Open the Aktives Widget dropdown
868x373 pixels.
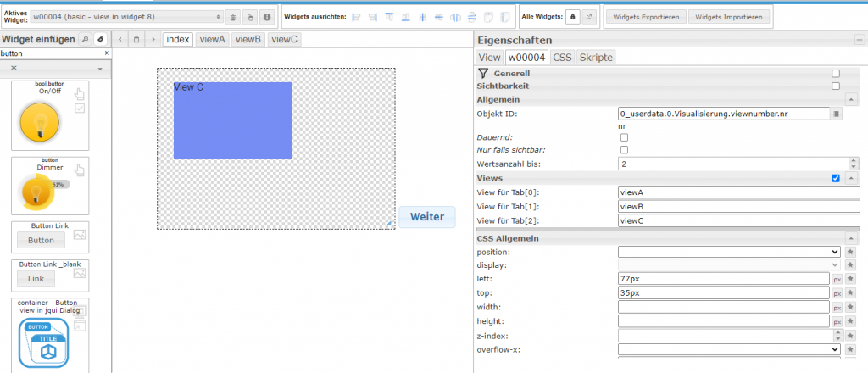pos(127,17)
